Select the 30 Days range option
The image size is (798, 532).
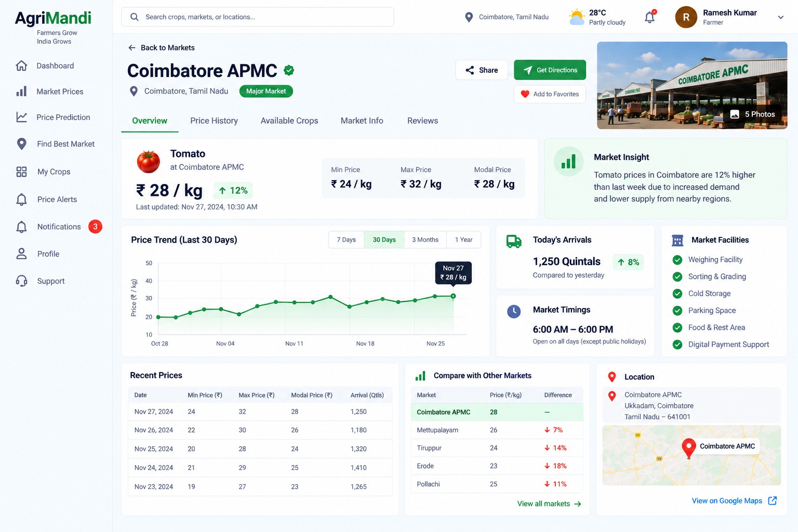pyautogui.click(x=384, y=240)
